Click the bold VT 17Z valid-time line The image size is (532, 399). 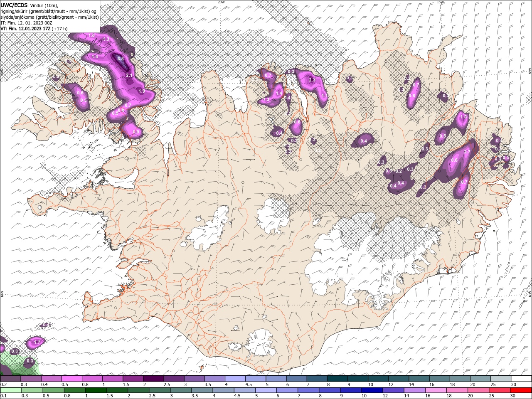pyautogui.click(x=34, y=29)
